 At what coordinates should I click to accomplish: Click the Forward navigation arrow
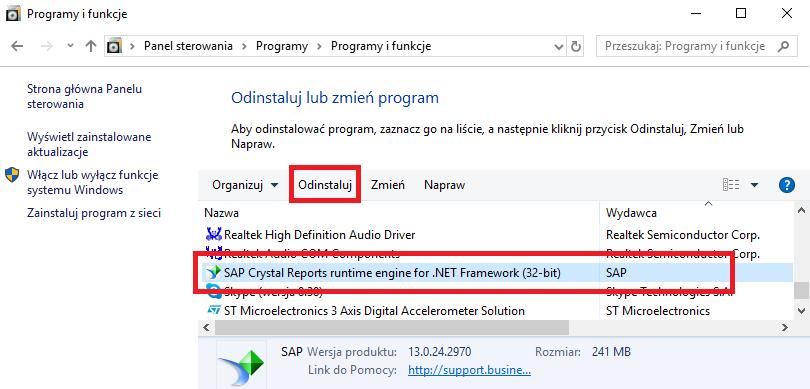47,46
